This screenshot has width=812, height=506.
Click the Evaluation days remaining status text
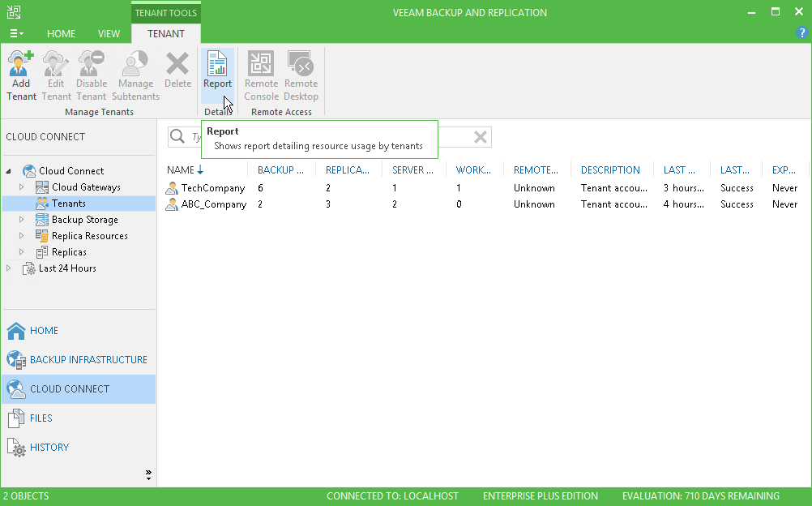click(701, 496)
